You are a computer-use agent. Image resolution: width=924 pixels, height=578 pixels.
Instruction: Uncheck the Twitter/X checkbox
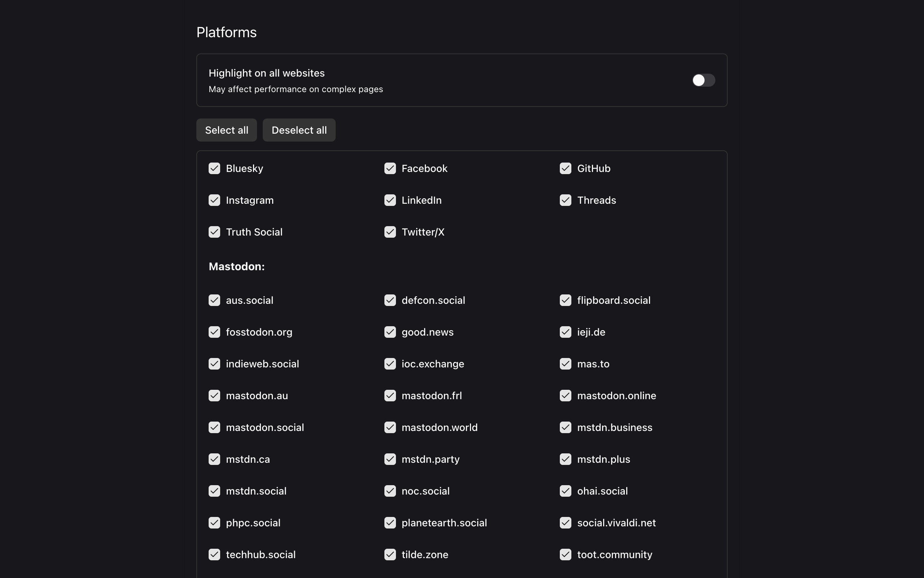pyautogui.click(x=390, y=232)
